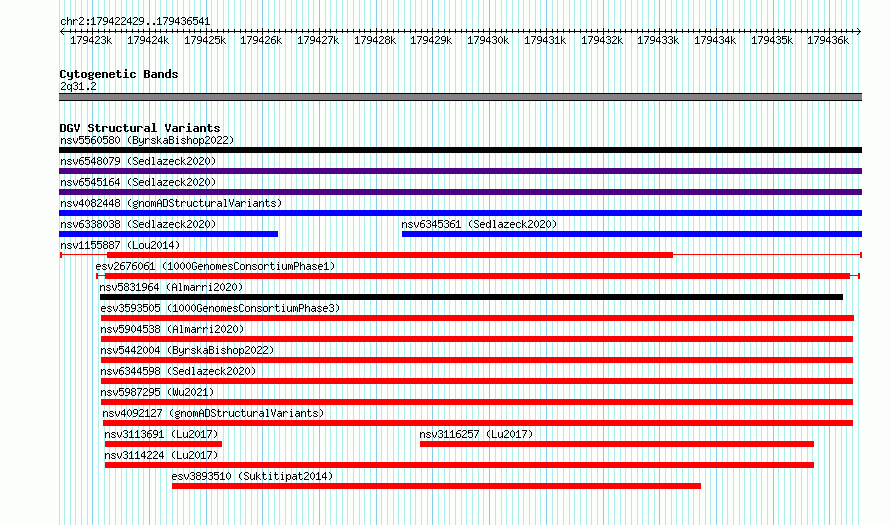This screenshot has height=525, width=890.
Task: Click the nsv6344598 (Sedlazeck2020) label
Action: coord(178,371)
